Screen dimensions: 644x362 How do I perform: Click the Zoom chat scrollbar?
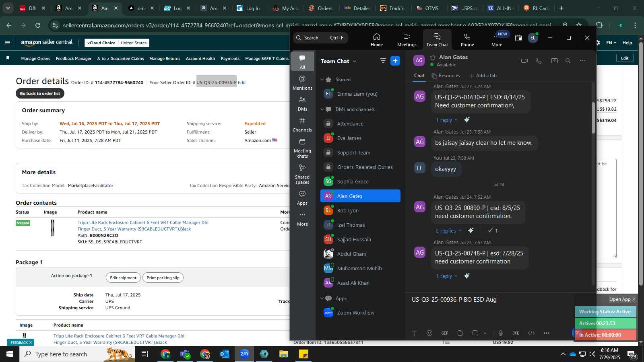[593, 118]
